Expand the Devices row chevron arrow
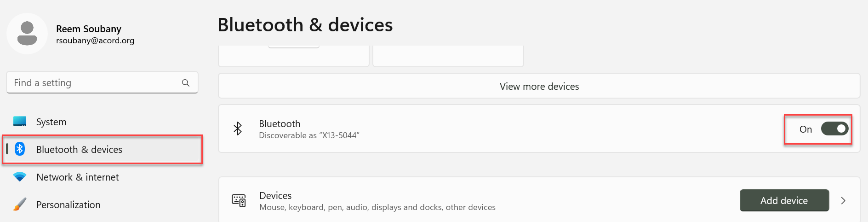This screenshot has height=222, width=868. 843,201
